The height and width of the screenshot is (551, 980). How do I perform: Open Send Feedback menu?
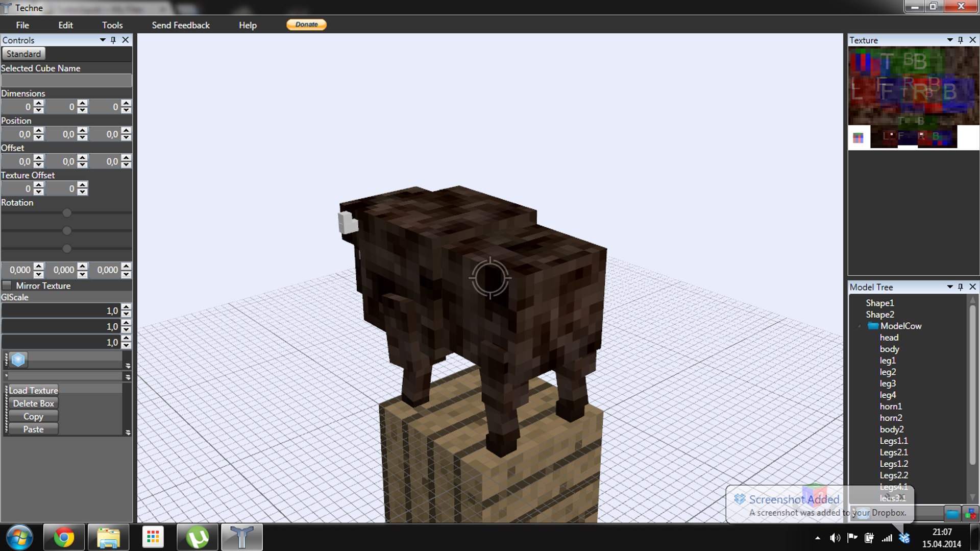[x=181, y=25]
